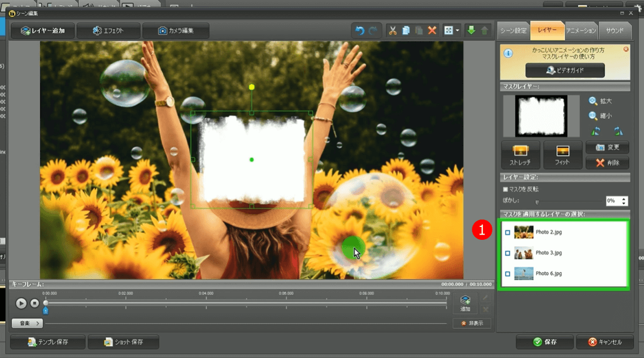Increase blur percentage with up stepper
This screenshot has height=358, width=644.
(625, 198)
